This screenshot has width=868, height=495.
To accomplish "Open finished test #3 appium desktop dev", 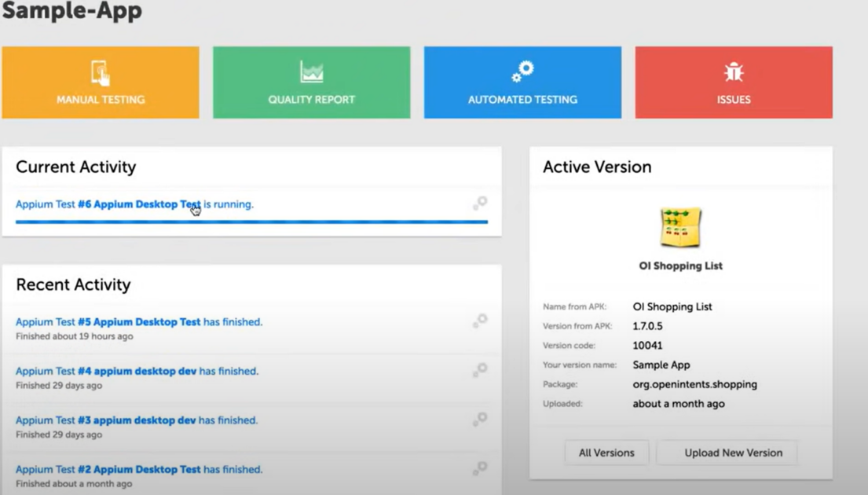I will pos(137,420).
